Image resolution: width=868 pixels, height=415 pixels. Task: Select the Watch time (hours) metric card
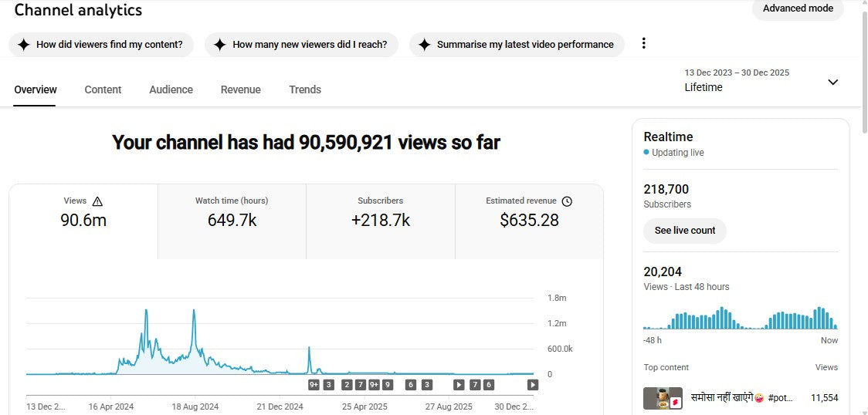point(232,221)
